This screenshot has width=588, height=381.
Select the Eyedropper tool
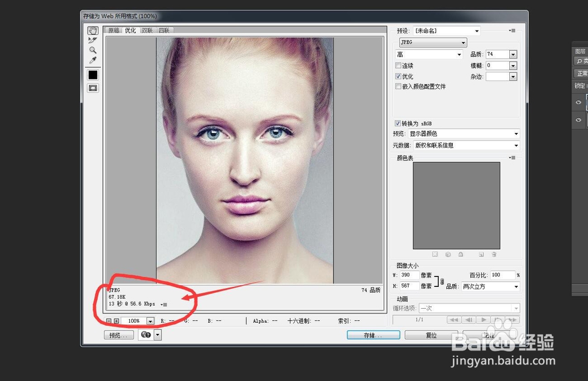coord(93,60)
